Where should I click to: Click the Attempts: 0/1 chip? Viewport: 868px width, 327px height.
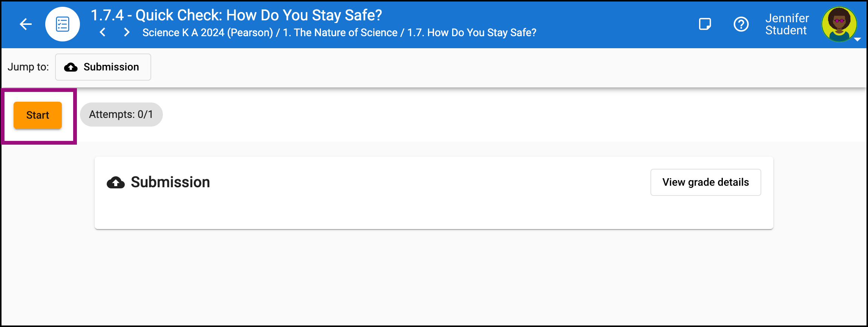(121, 115)
